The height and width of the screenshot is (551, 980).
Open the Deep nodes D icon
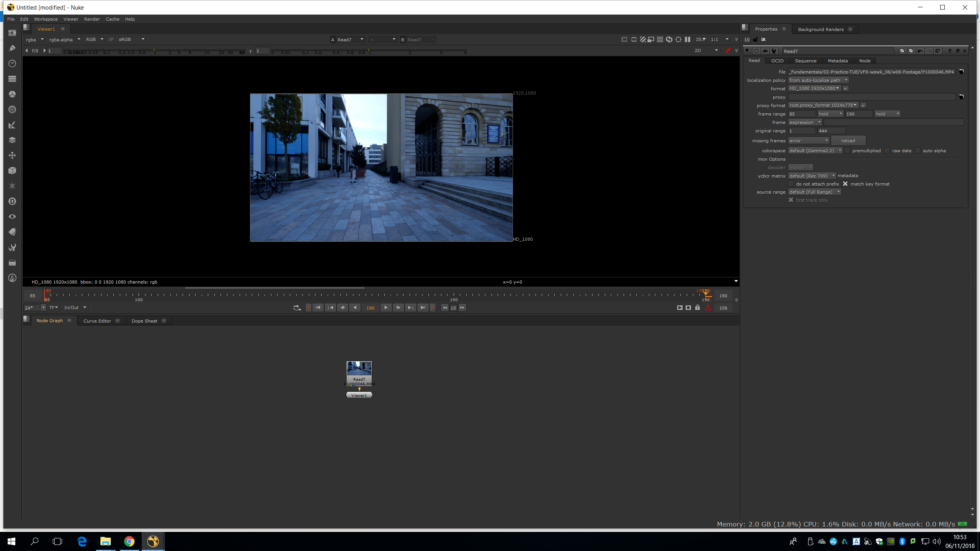click(12, 201)
